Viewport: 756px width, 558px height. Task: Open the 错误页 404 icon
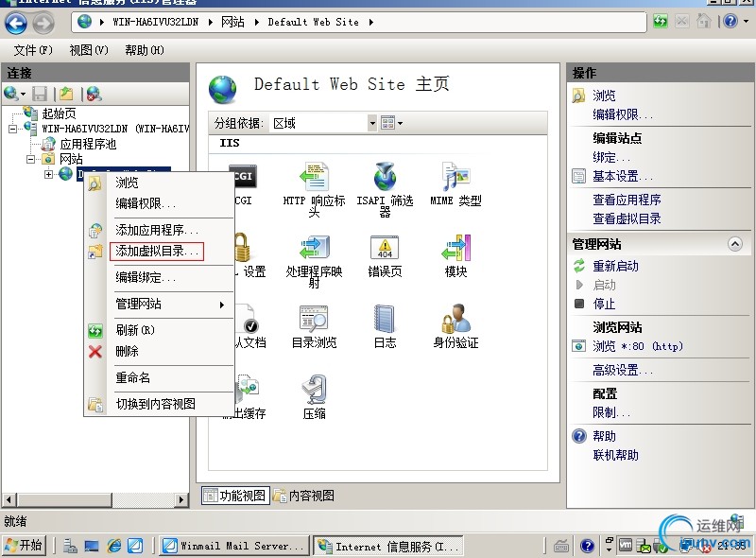(x=385, y=248)
